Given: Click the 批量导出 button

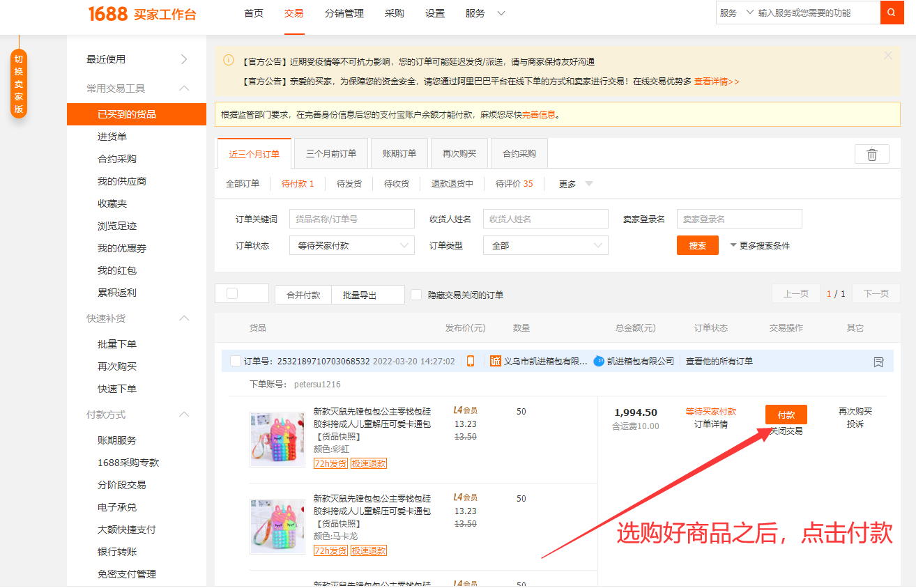Looking at the screenshot, I should (367, 295).
